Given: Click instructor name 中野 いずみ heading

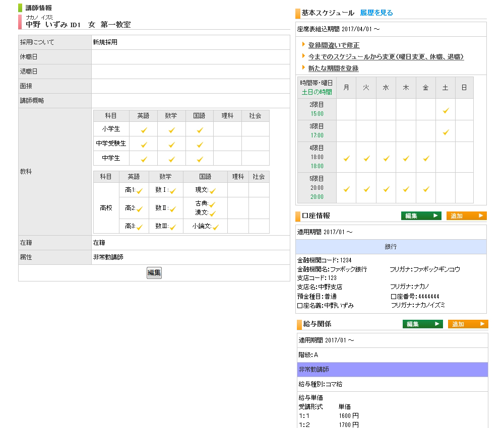Looking at the screenshot, I should click(46, 24).
